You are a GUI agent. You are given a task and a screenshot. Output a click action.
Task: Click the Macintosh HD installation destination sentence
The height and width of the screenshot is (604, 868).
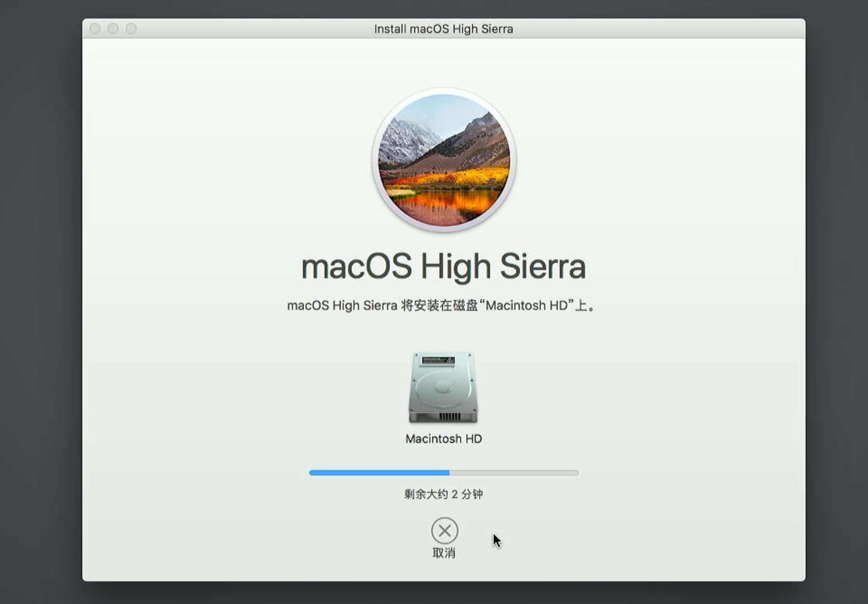(x=441, y=305)
